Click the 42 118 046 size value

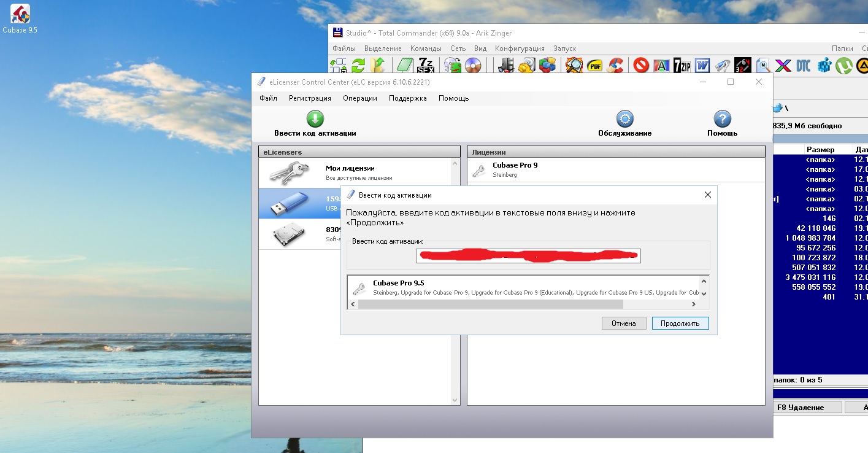coord(815,228)
